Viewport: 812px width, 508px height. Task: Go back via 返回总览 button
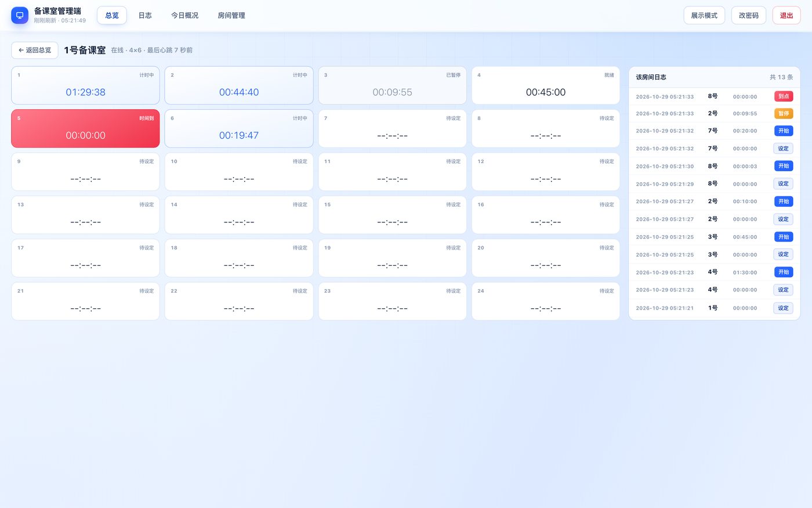coord(35,51)
